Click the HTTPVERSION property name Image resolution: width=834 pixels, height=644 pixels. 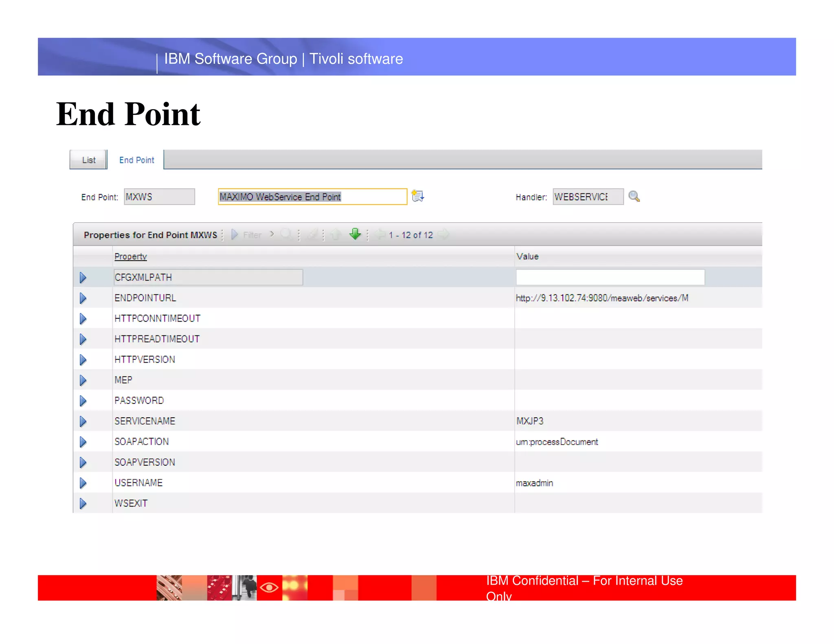[x=145, y=359]
